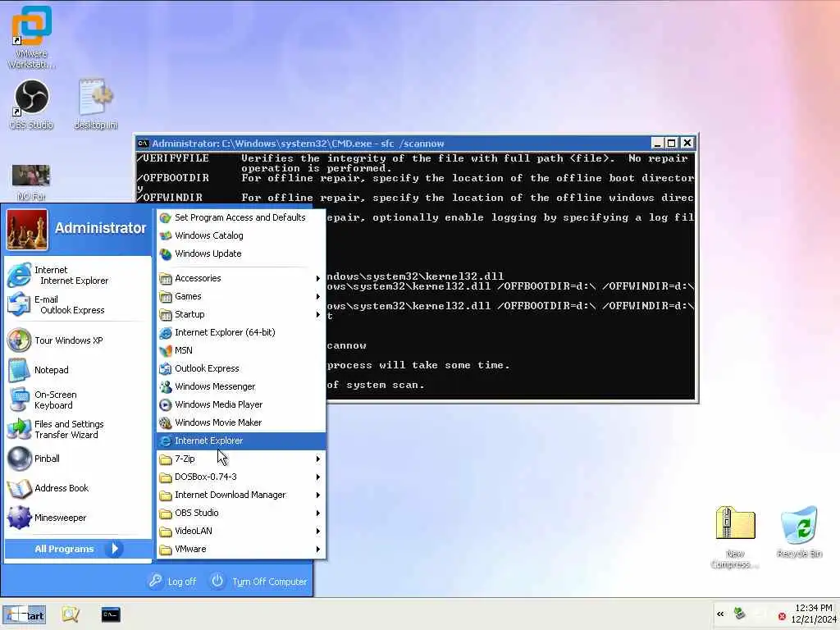Open Set Program Access and Defaults
Screen dimensions: 840x630
pos(240,217)
